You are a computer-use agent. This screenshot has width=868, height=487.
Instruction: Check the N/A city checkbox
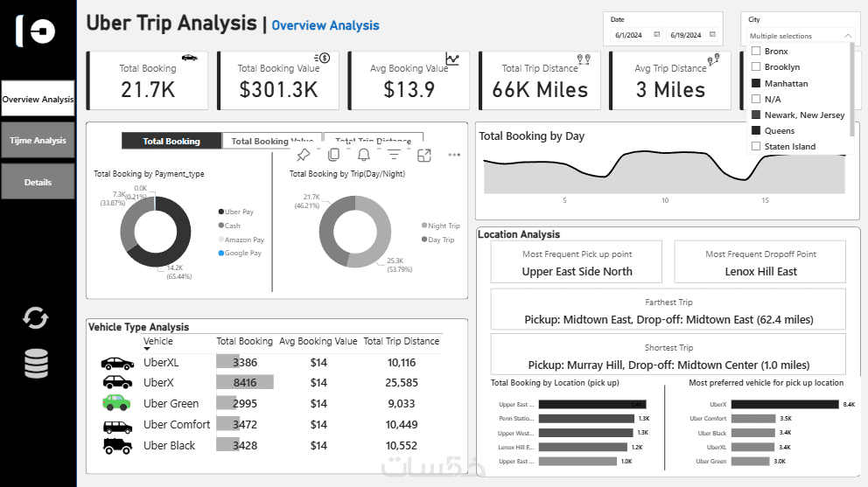click(x=756, y=99)
